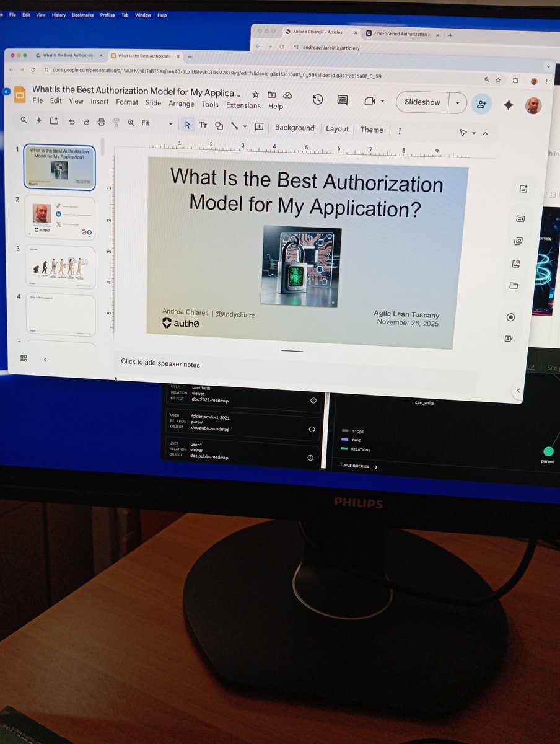Select slide 3 Agenda thumbnail
This screenshot has width=560, height=744.
pos(61,267)
